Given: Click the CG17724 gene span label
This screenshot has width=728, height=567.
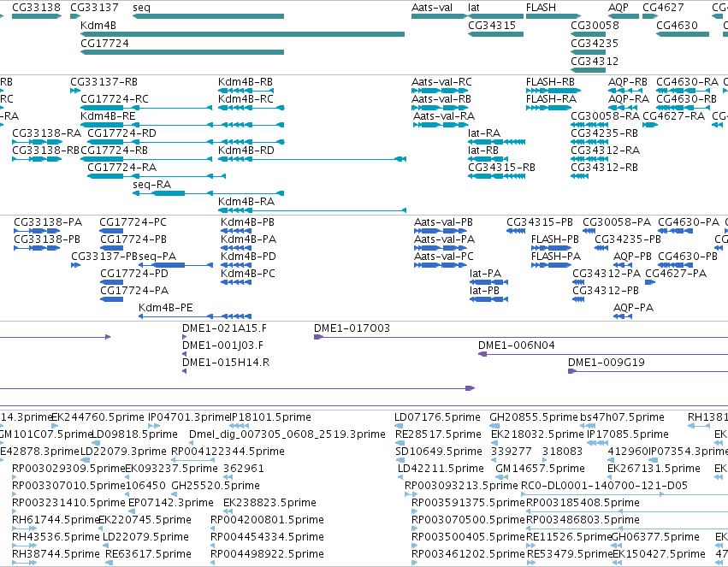Looking at the screenshot, I should [104, 43].
